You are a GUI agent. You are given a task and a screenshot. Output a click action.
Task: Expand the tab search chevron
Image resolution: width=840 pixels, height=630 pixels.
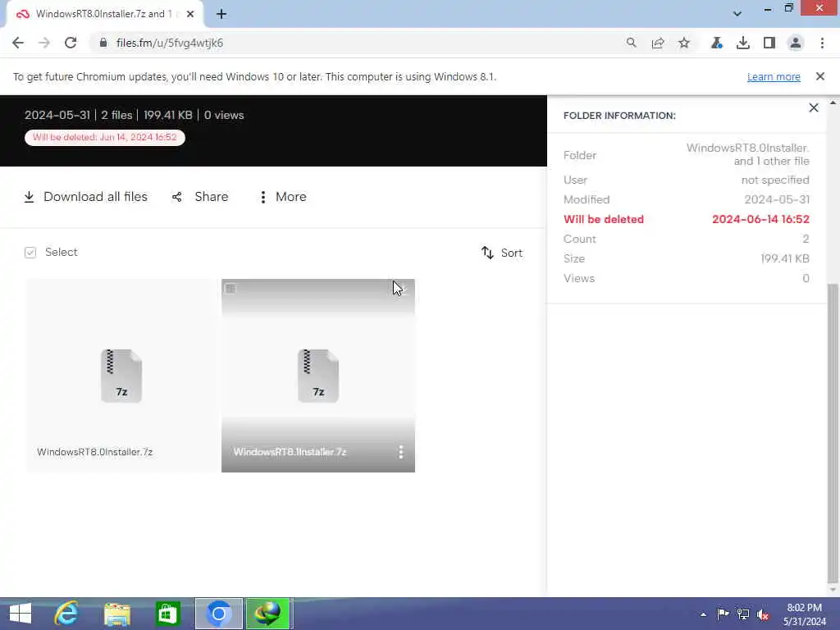737,14
